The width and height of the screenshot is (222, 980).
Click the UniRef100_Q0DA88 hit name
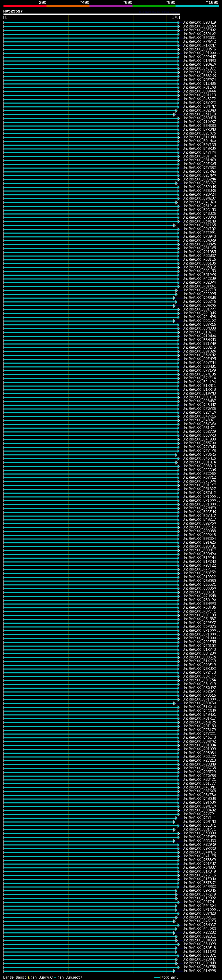(x=199, y=531)
